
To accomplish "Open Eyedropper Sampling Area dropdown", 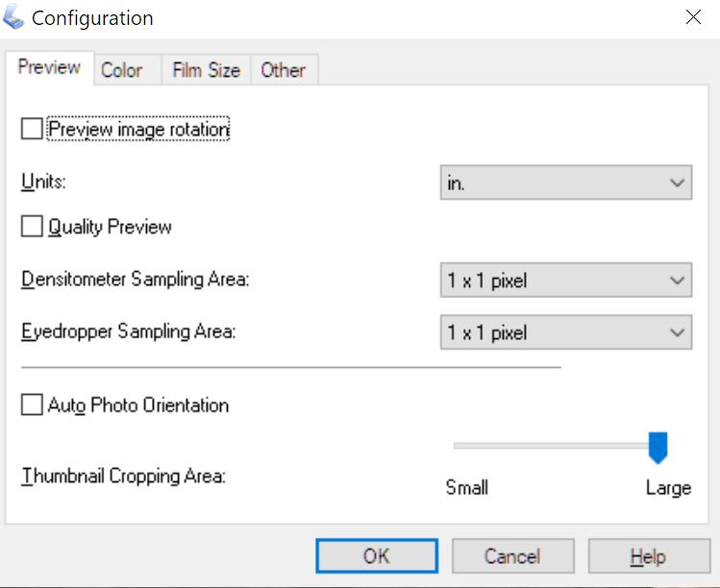I will (565, 332).
